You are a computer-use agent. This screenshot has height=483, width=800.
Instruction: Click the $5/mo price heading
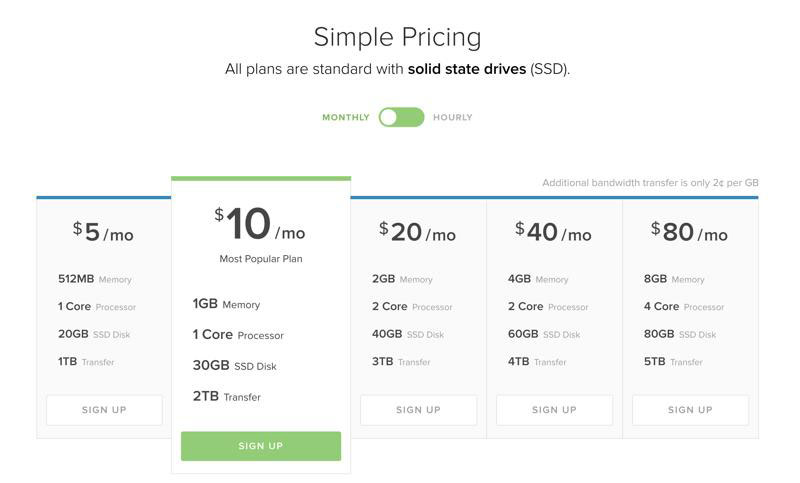[x=103, y=233]
